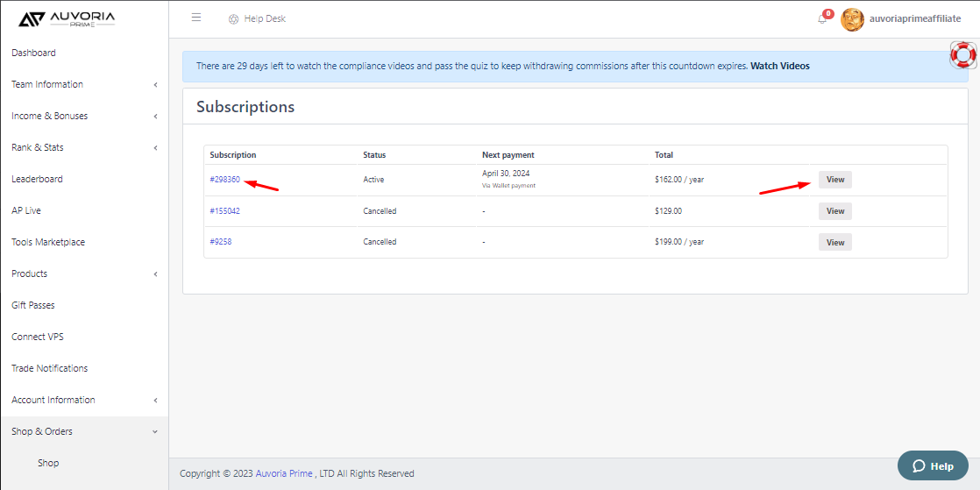Click the Auvoria Prime logo
The image size is (980, 490).
click(x=67, y=18)
